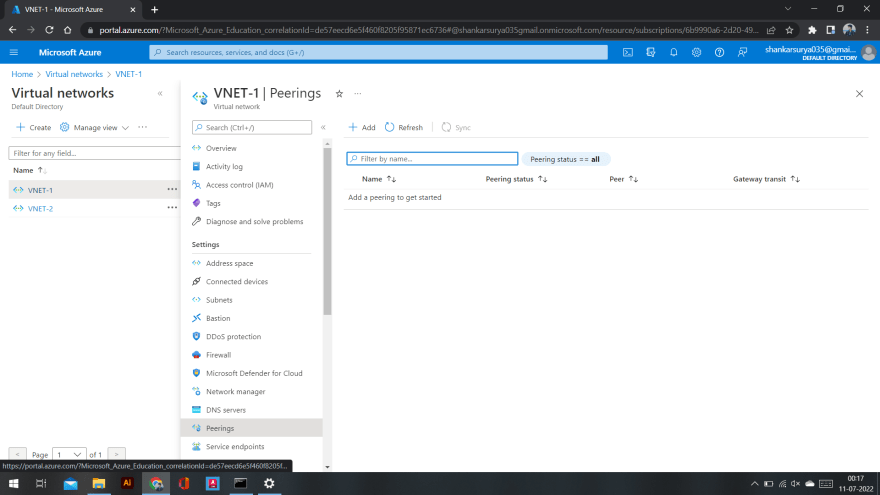This screenshot has width=880, height=495.
Task: Go to next page of networks
Action: pos(116,455)
